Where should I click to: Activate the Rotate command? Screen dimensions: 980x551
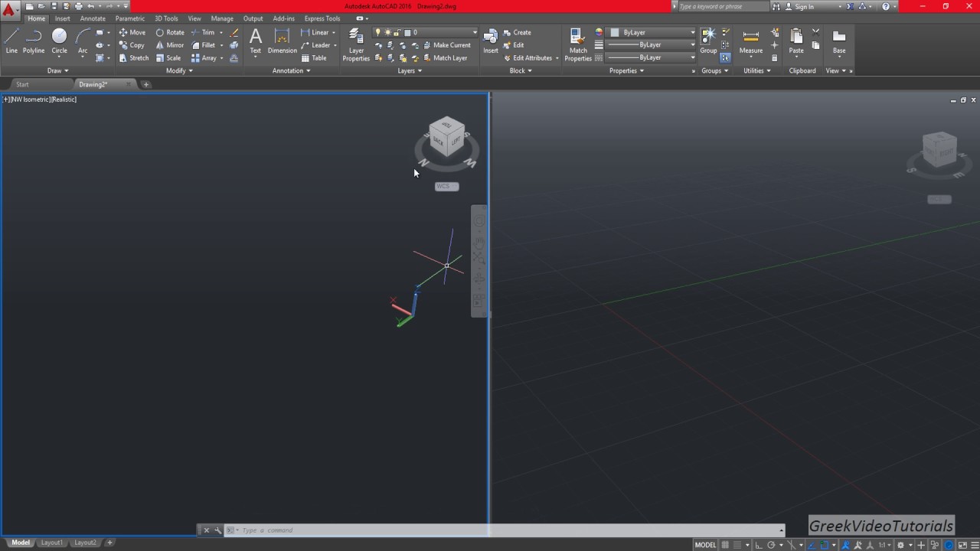click(170, 32)
